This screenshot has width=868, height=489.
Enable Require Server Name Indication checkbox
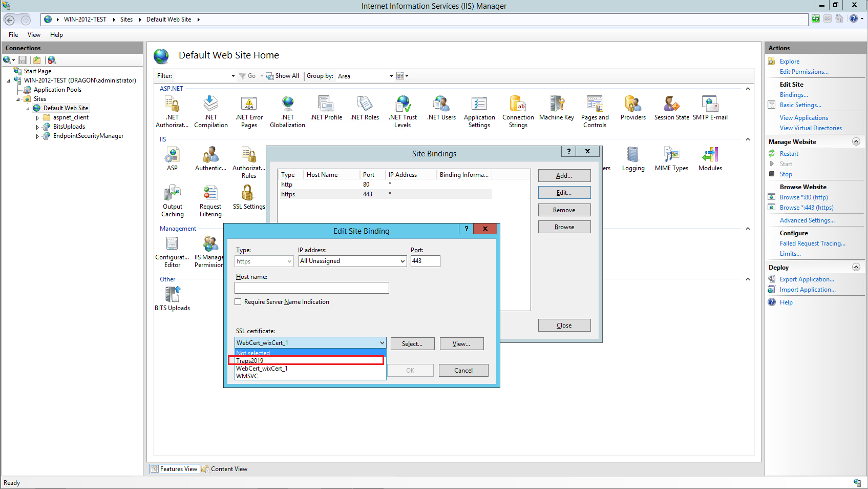[238, 302]
